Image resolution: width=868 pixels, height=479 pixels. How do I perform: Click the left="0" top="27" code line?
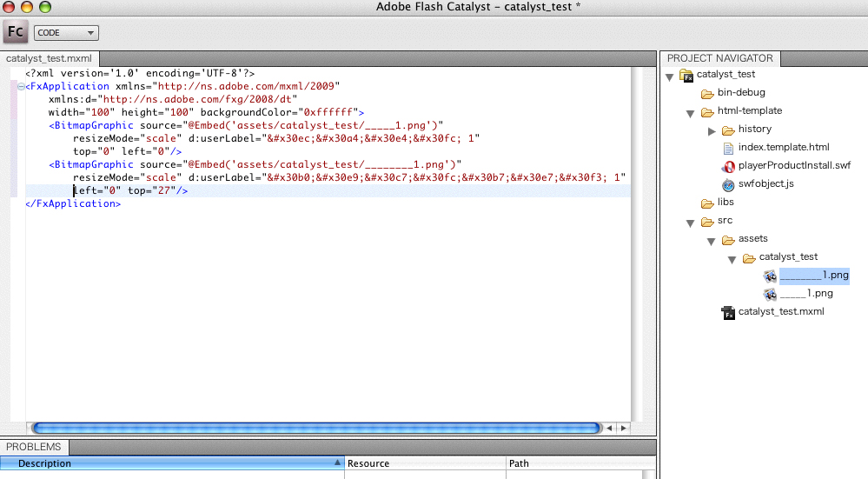130,190
